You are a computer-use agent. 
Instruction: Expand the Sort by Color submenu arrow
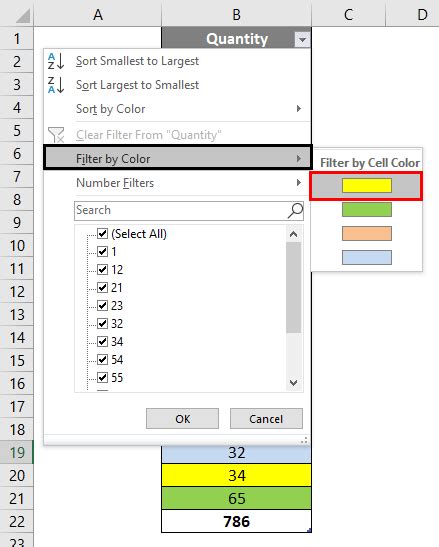(299, 108)
